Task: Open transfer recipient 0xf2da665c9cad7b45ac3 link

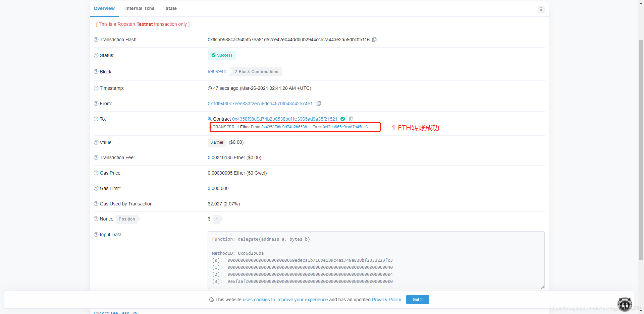Action: [x=347, y=127]
